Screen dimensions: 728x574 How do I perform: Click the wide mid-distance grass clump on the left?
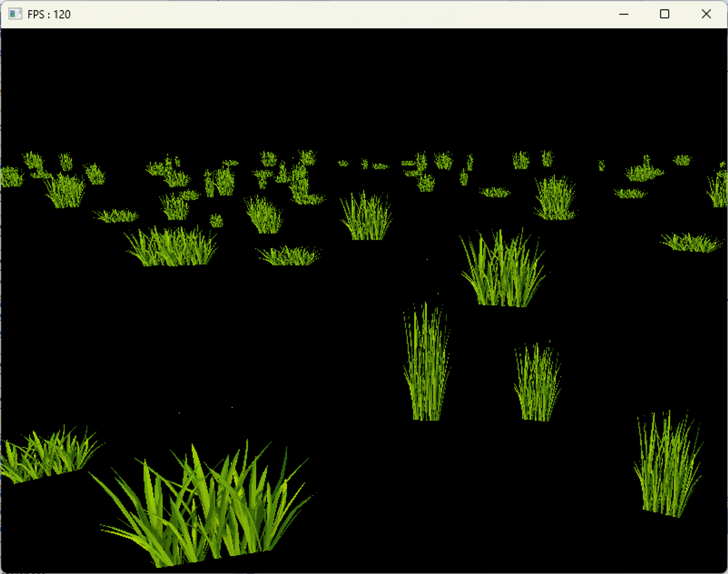(171, 248)
